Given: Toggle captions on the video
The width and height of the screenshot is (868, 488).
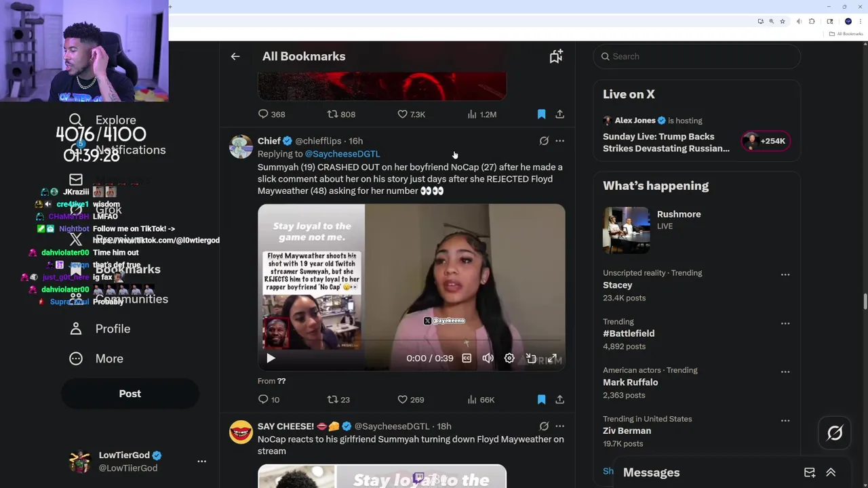Looking at the screenshot, I should [x=467, y=359].
